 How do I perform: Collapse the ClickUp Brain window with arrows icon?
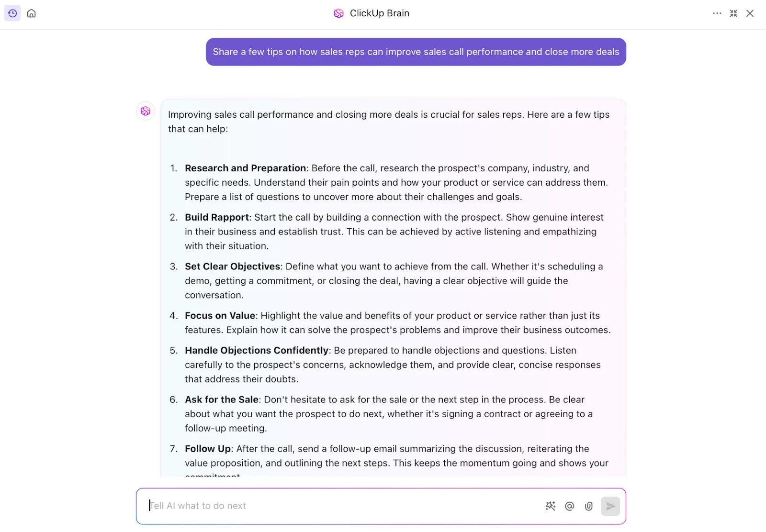(x=733, y=13)
